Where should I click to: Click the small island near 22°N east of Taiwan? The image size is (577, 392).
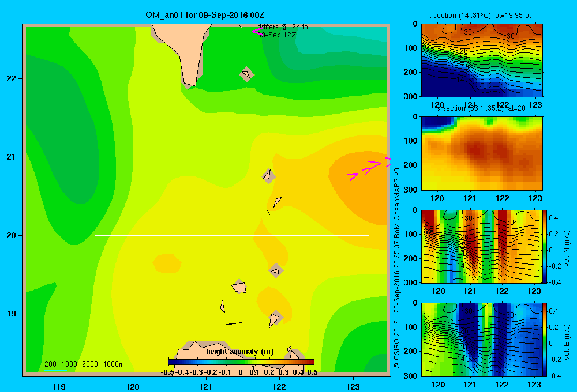(246, 74)
